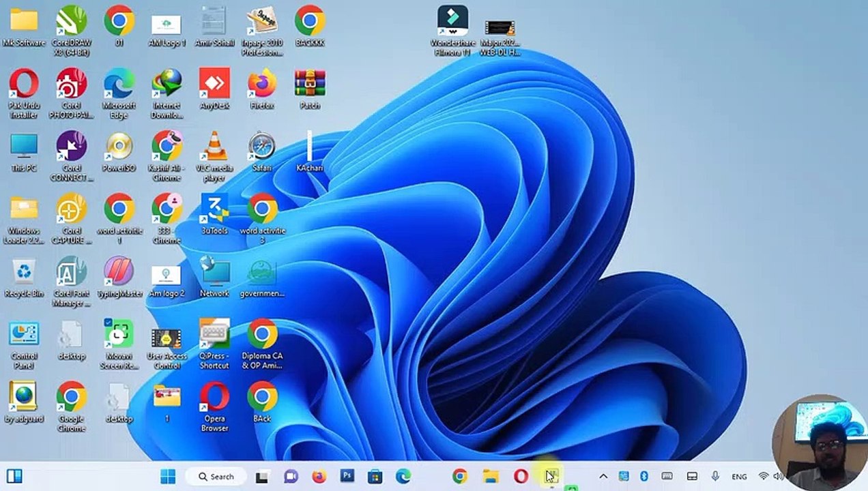Open Bluetooth tray icon
The width and height of the screenshot is (868, 491).
pos(643,476)
